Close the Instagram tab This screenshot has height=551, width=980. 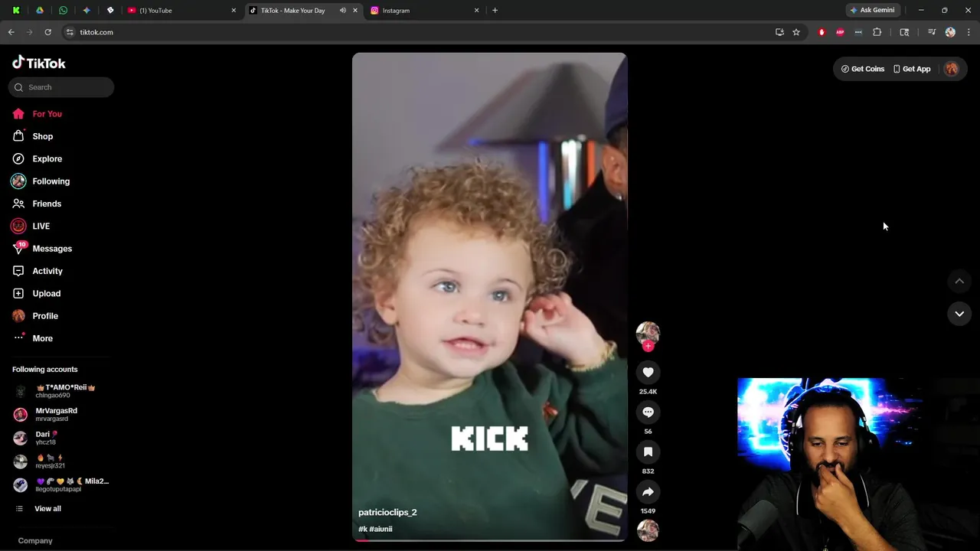point(477,11)
